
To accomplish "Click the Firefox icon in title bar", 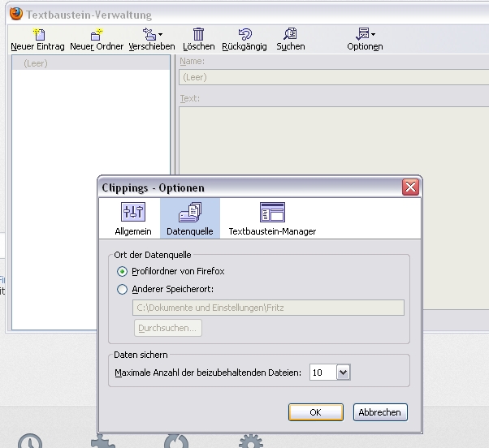I will [15, 14].
